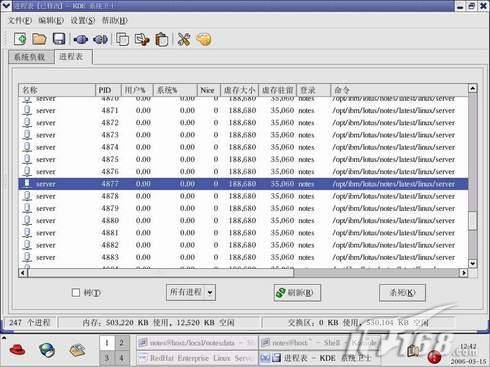The width and height of the screenshot is (490, 367).
Task: Click the Red Hat main menu icon
Action: 17,350
